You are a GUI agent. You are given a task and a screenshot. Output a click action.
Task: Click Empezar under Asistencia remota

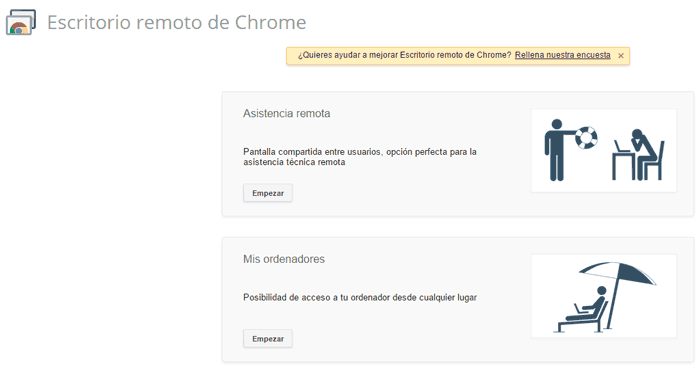tap(268, 193)
